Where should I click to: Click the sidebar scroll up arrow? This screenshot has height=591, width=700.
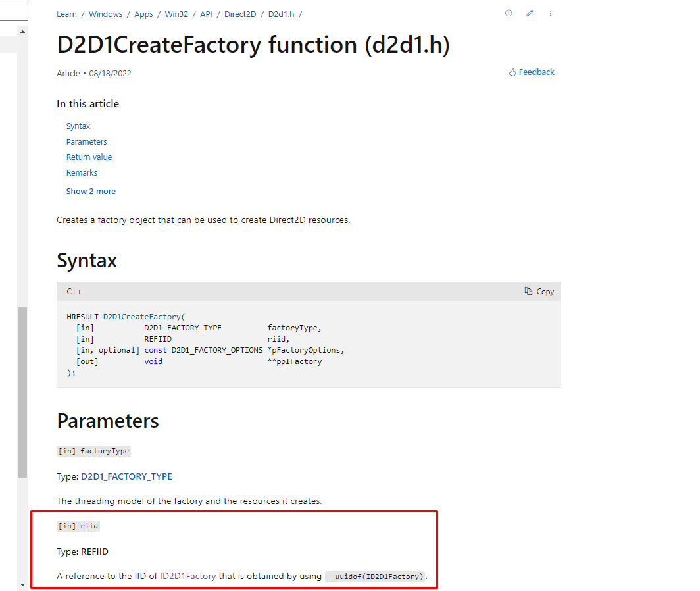point(23,32)
